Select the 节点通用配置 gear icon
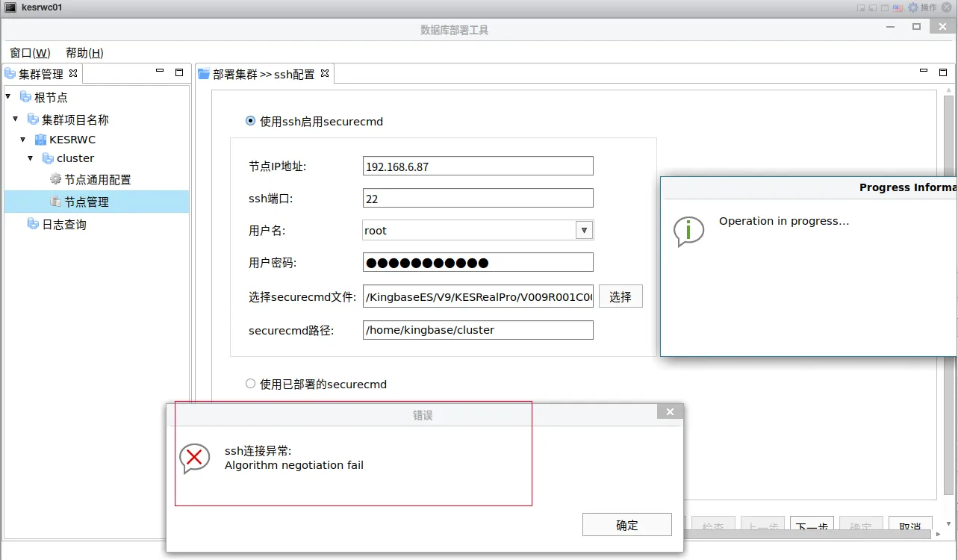 (x=55, y=179)
